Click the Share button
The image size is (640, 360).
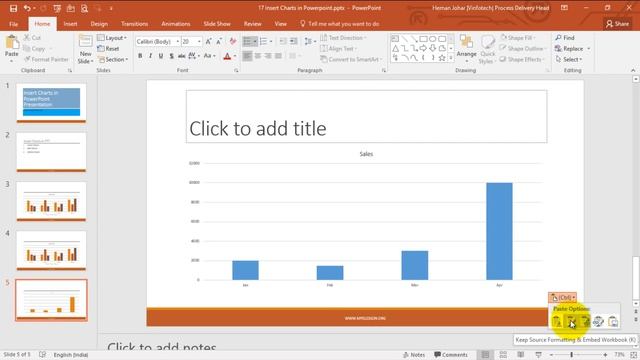[x=617, y=24]
